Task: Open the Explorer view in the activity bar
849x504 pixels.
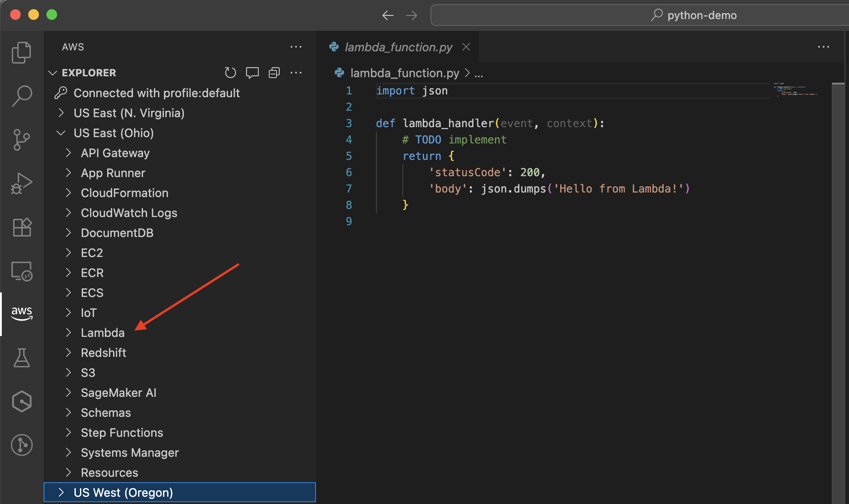Action: click(21, 52)
